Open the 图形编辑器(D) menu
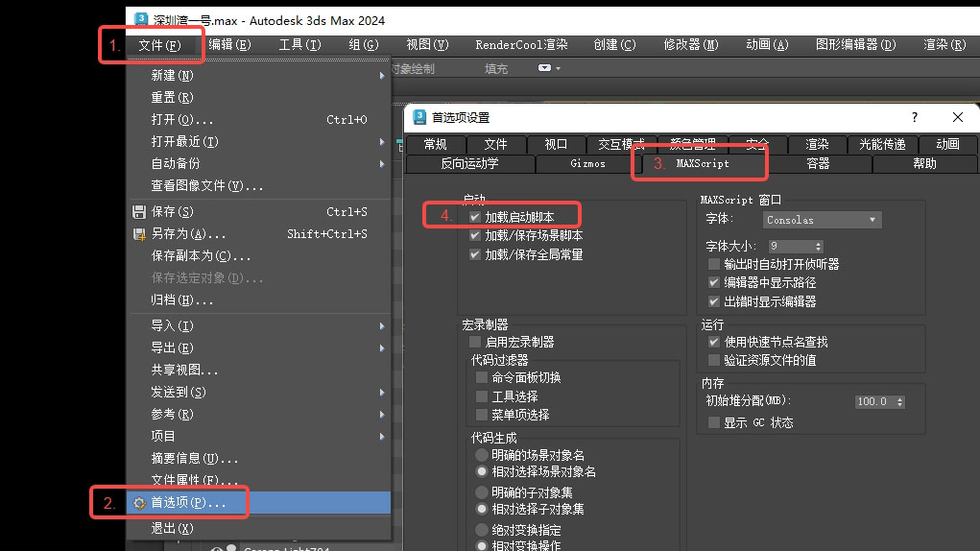980x551 pixels. (x=855, y=45)
